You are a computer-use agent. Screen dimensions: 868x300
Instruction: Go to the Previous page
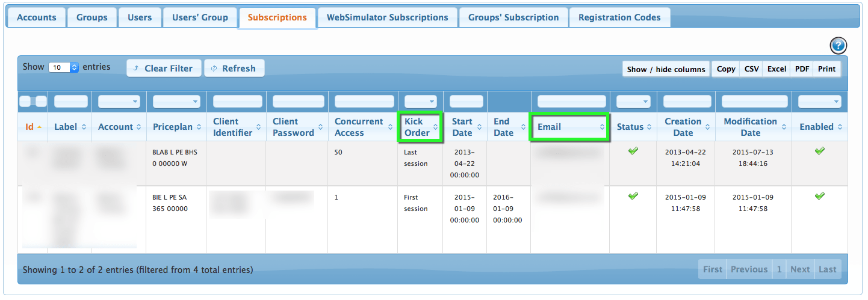coord(749,269)
